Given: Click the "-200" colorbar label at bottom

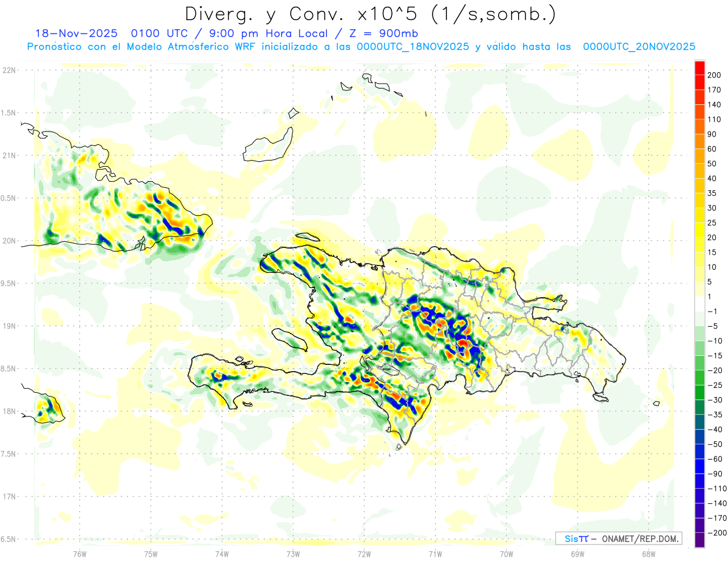Looking at the screenshot, I should coord(716,533).
